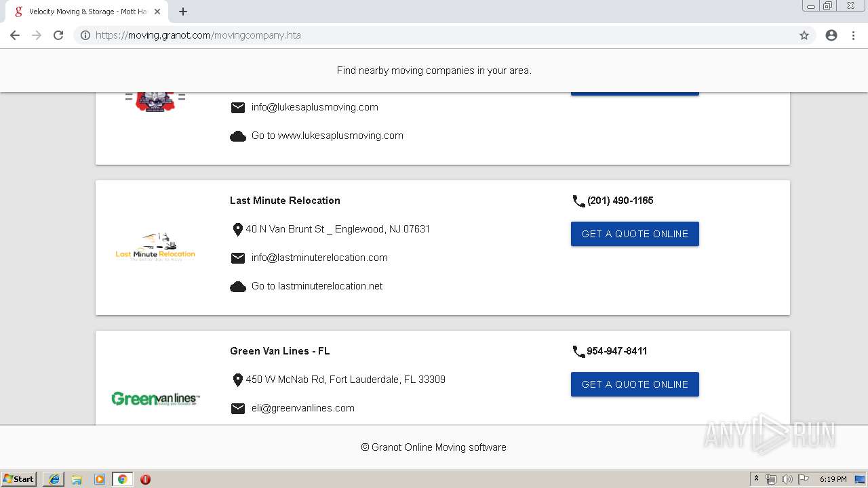This screenshot has height=488, width=868.
Task: Go to lastminuterelocation.net website
Action: pos(317,286)
